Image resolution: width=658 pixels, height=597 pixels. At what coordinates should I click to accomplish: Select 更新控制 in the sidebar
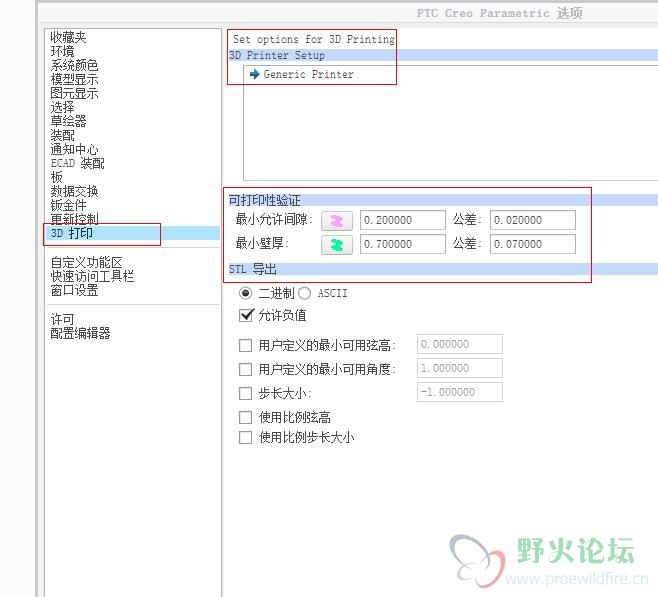click(74, 219)
